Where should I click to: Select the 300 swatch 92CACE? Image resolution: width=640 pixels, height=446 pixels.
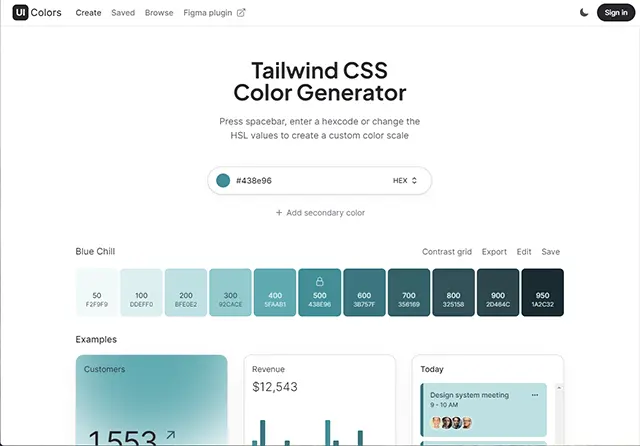point(230,292)
